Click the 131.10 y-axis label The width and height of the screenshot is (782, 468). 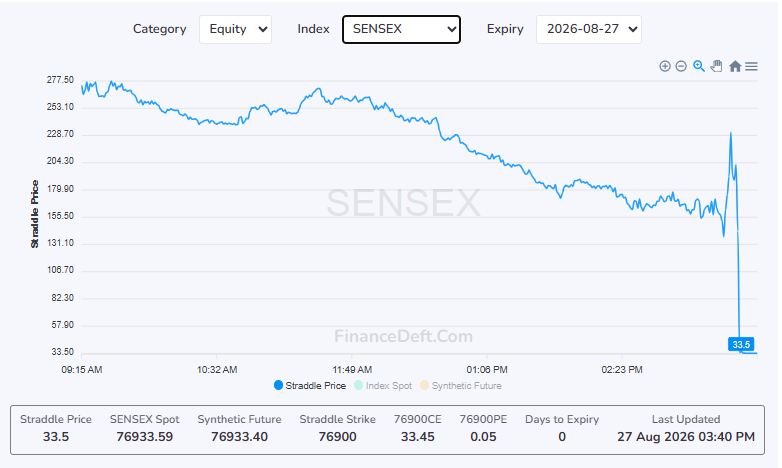(x=60, y=243)
